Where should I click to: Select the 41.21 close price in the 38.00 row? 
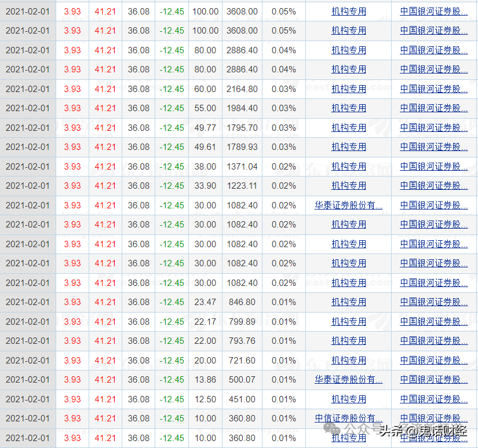pos(105,167)
